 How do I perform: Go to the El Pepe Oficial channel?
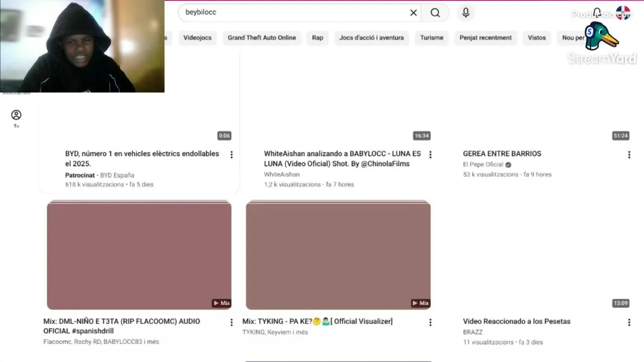coord(483,164)
